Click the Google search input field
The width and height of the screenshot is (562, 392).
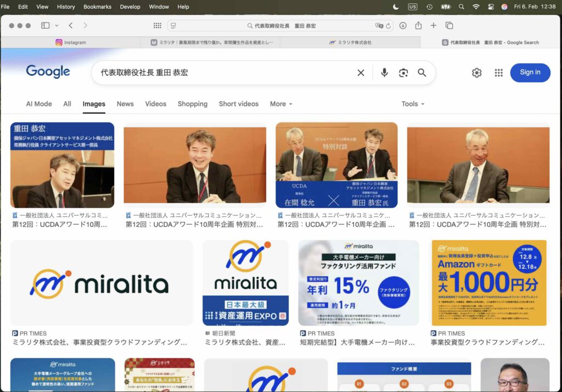click(220, 72)
